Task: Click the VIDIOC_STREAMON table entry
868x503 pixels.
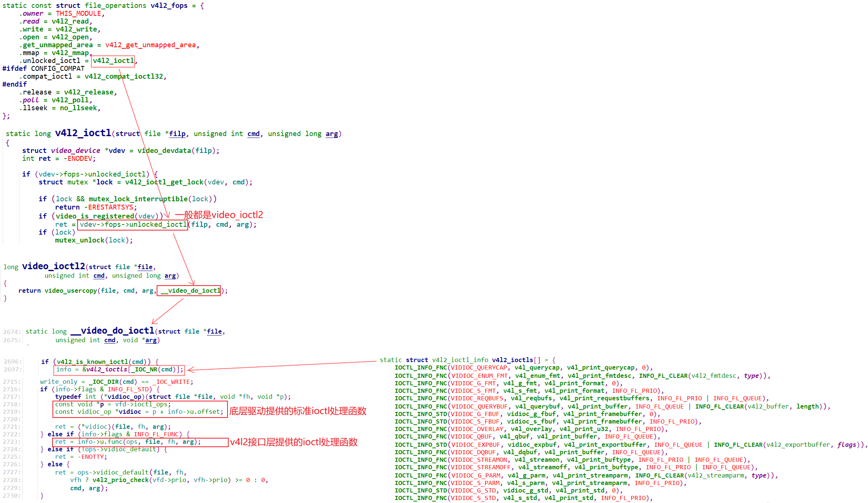Action: (x=479, y=460)
